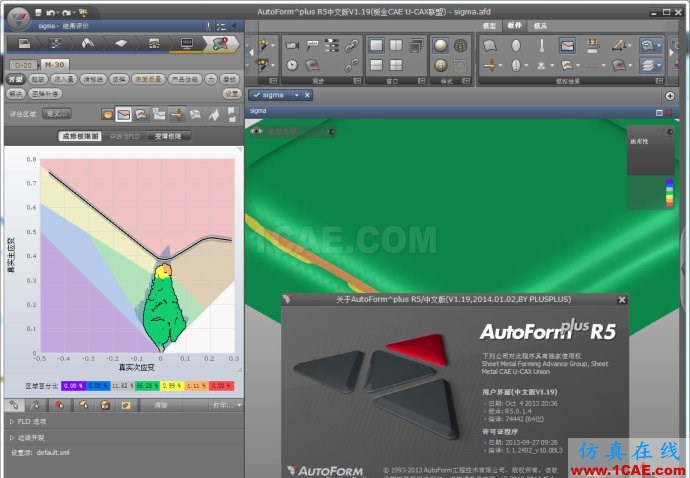Click the 设置 settings pill button

[x=232, y=93]
